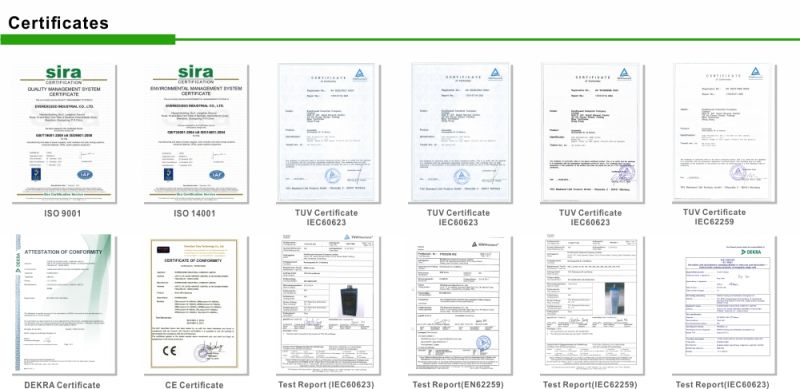Open the DEKRA test report form image

[x=725, y=304]
